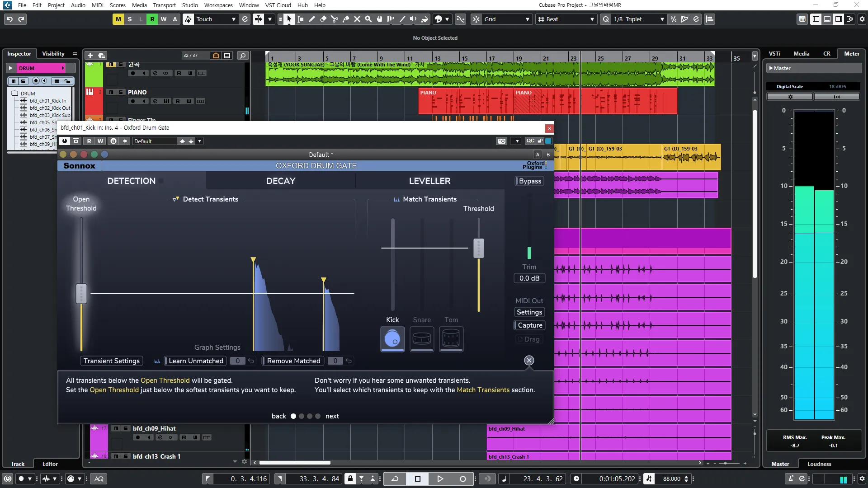Click the Add Track plus icon
The width and height of the screenshot is (868, 488).
click(90, 55)
